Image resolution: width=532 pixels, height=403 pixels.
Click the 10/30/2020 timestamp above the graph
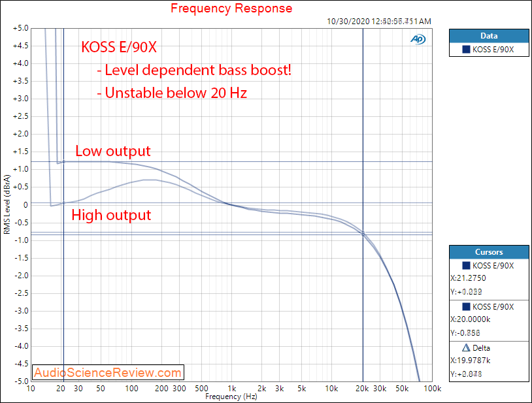click(379, 22)
